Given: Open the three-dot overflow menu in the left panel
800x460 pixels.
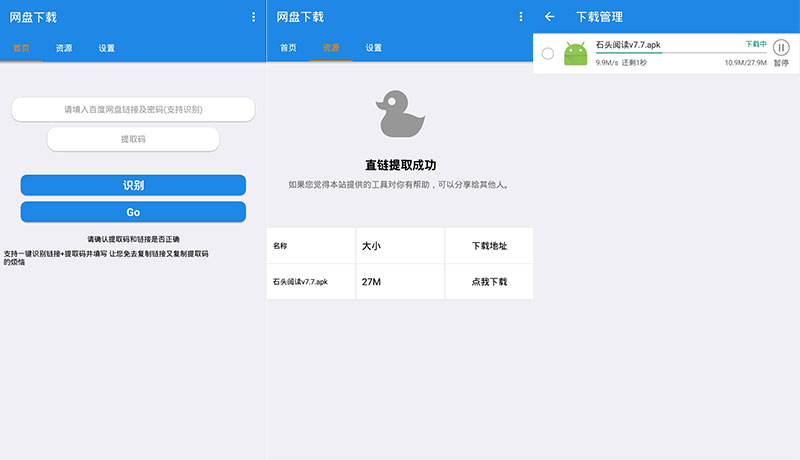Looking at the screenshot, I should pyautogui.click(x=253, y=17).
